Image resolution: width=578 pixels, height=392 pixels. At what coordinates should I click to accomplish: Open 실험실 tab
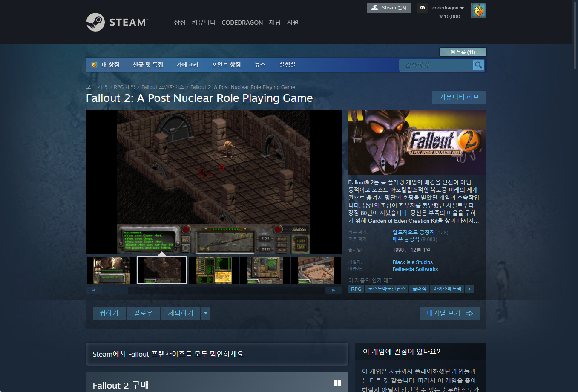288,65
